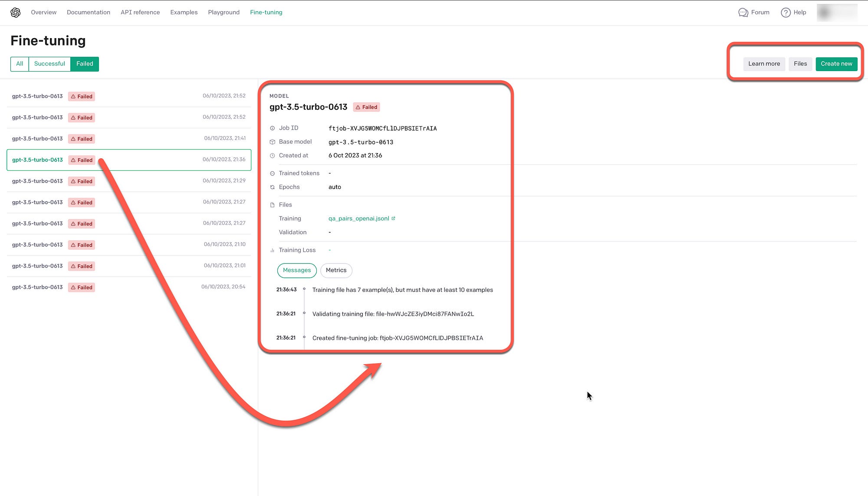Open the API reference nav item
Screen dimensions: 868x496
coord(140,13)
